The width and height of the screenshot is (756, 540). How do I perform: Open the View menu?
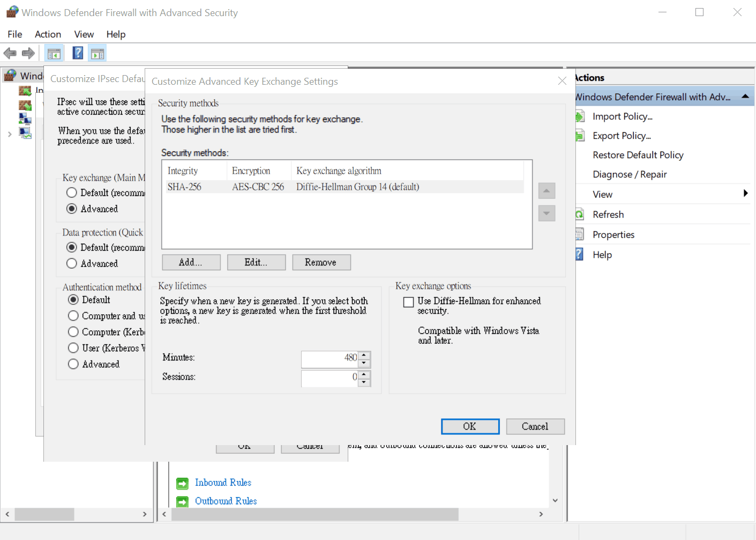[x=84, y=34]
